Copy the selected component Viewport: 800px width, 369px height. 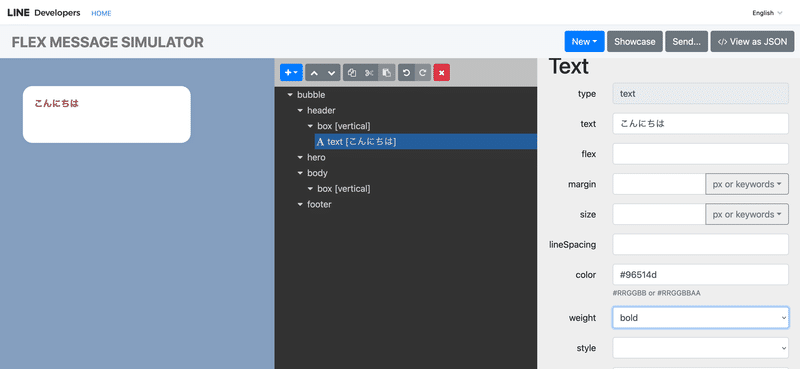[x=352, y=72]
